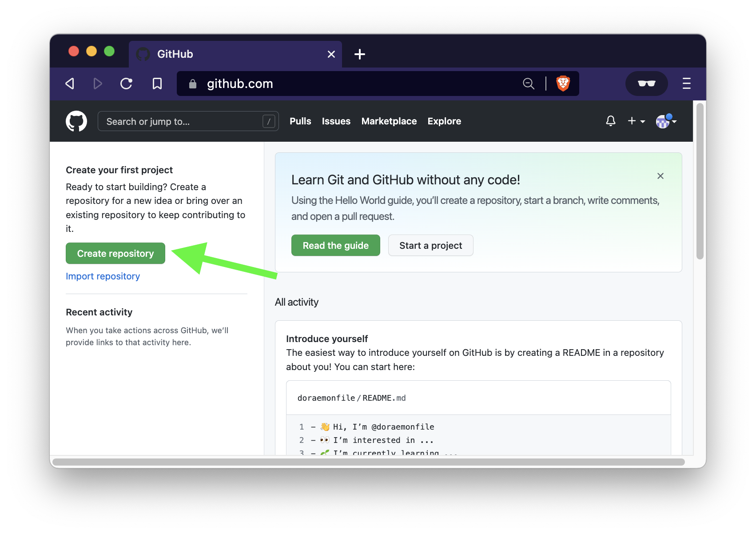Reload the current page
Viewport: 756px width, 534px height.
click(126, 84)
